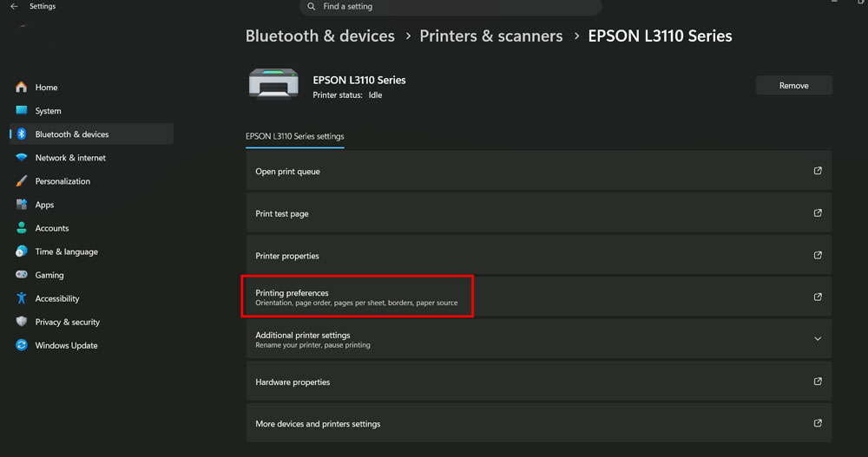
Task: Remove the EPSON L3110 printer
Action: 794,85
